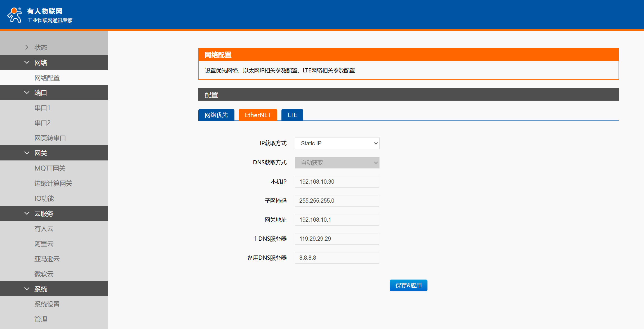This screenshot has width=644, height=329.
Task: Focus the 主DNS服务器 field
Action: click(x=337, y=239)
